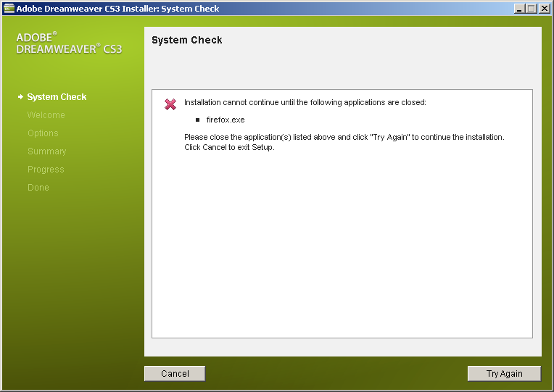Screen dimensions: 554x392
Task: Click the 'Installation cannot continue' message text
Action: pyautogui.click(x=305, y=102)
